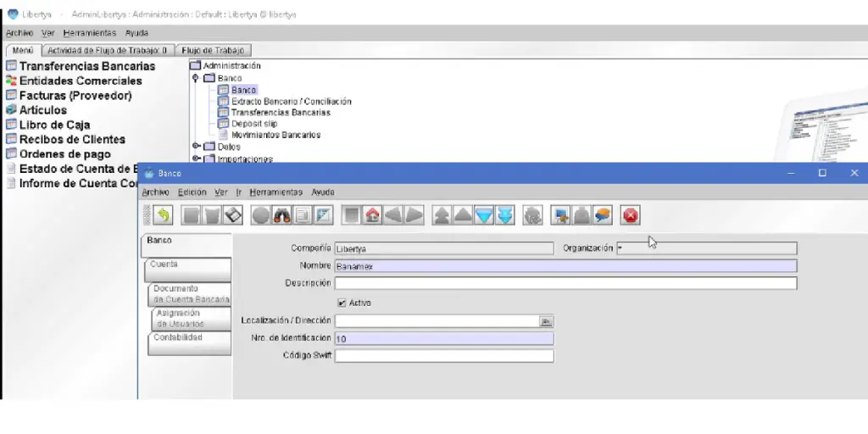This screenshot has width=868, height=434.
Task: Click the Código Swift input field
Action: click(444, 356)
